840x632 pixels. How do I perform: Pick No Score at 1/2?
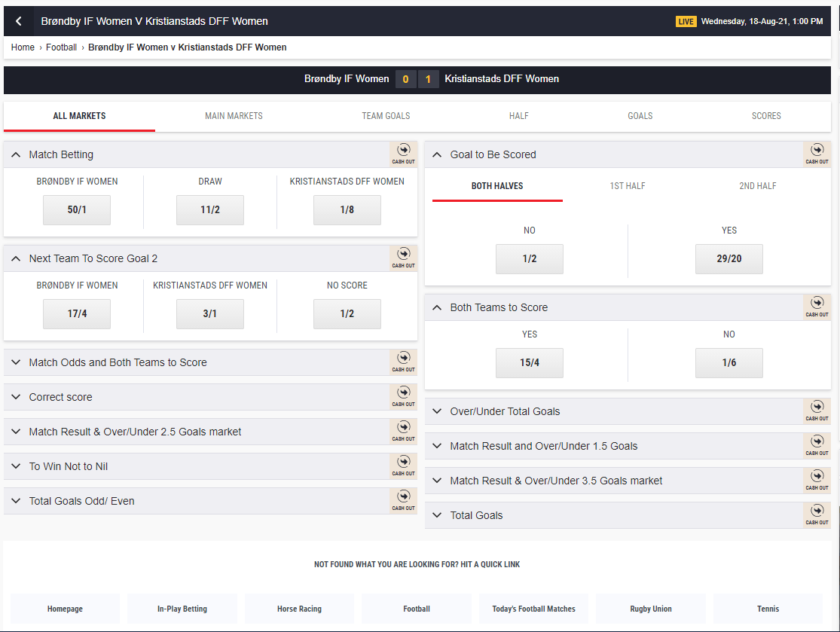coord(347,314)
